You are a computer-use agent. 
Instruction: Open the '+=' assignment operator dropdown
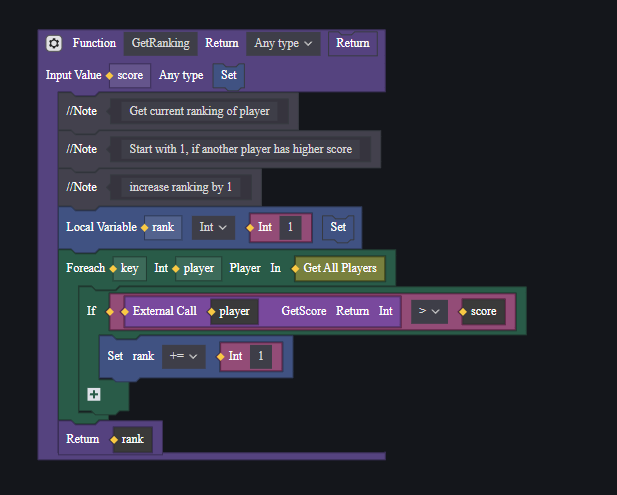(185, 355)
